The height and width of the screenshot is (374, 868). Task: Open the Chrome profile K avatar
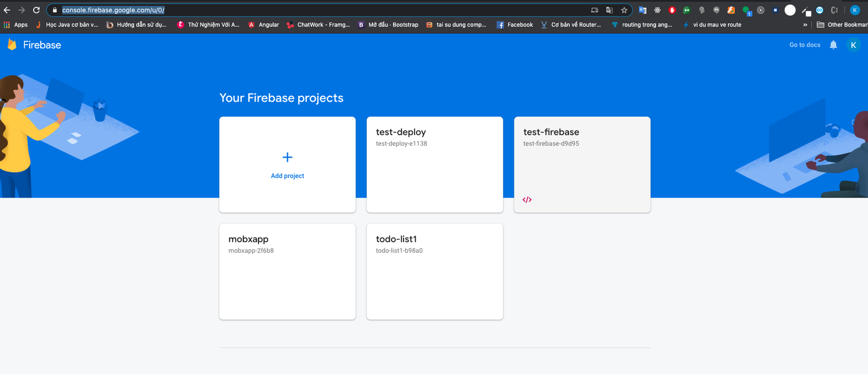pos(855,10)
